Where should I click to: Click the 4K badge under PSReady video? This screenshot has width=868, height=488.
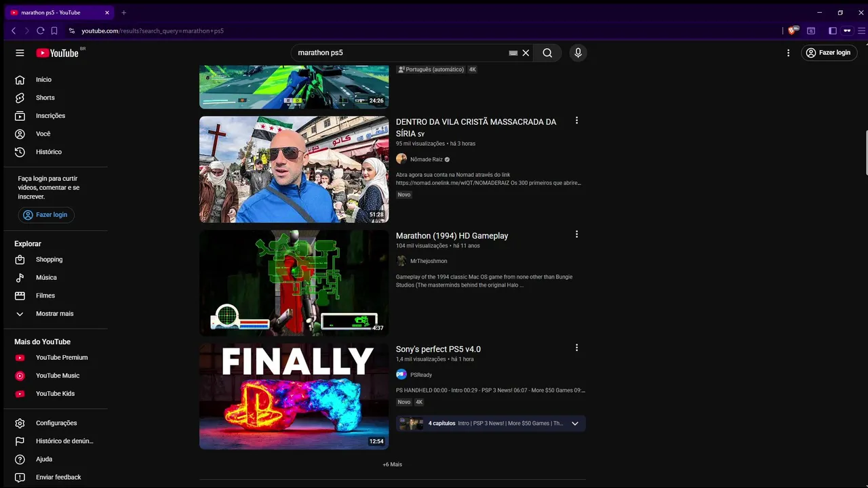pos(419,402)
